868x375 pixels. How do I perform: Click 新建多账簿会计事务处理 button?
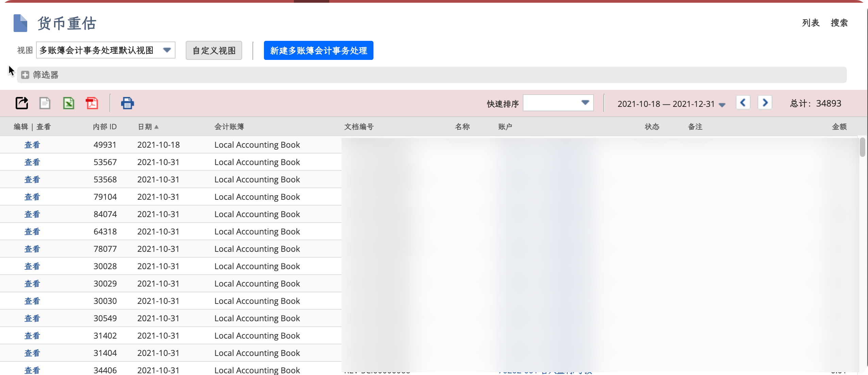pyautogui.click(x=318, y=50)
